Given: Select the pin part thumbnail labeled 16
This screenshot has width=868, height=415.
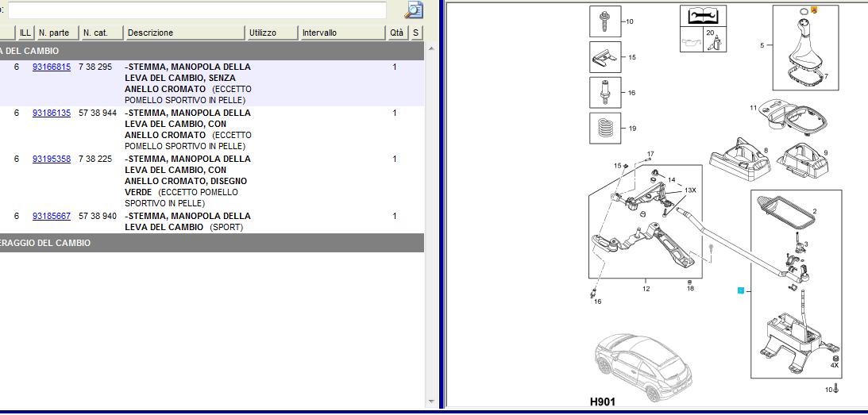Looking at the screenshot, I should point(605,92).
